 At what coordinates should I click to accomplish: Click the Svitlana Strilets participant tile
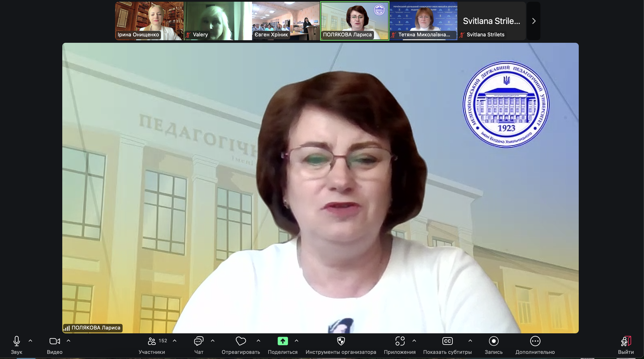point(491,21)
